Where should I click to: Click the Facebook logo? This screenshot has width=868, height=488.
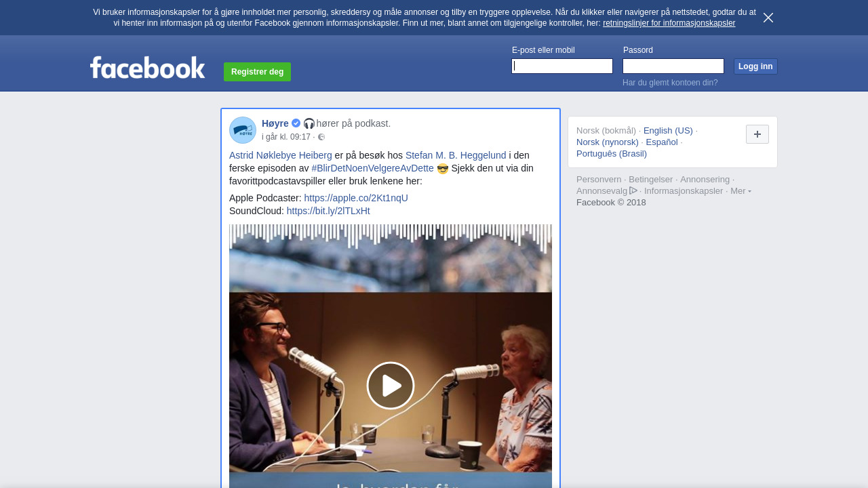click(148, 68)
